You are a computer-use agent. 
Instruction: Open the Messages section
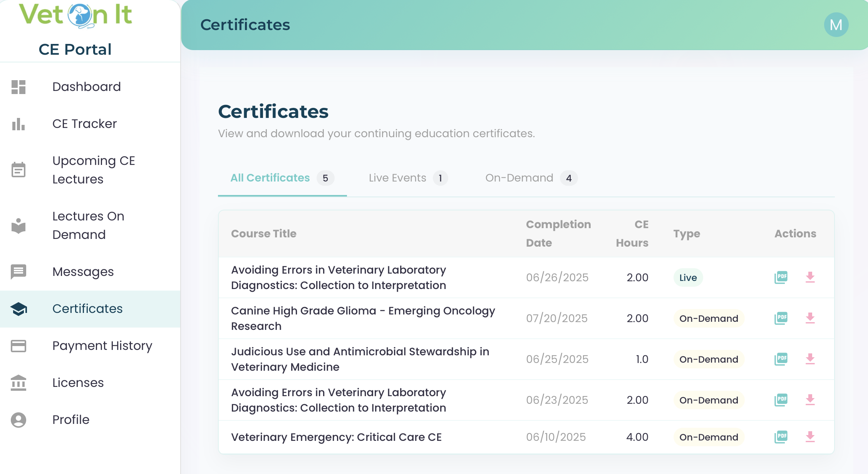pyautogui.click(x=83, y=272)
